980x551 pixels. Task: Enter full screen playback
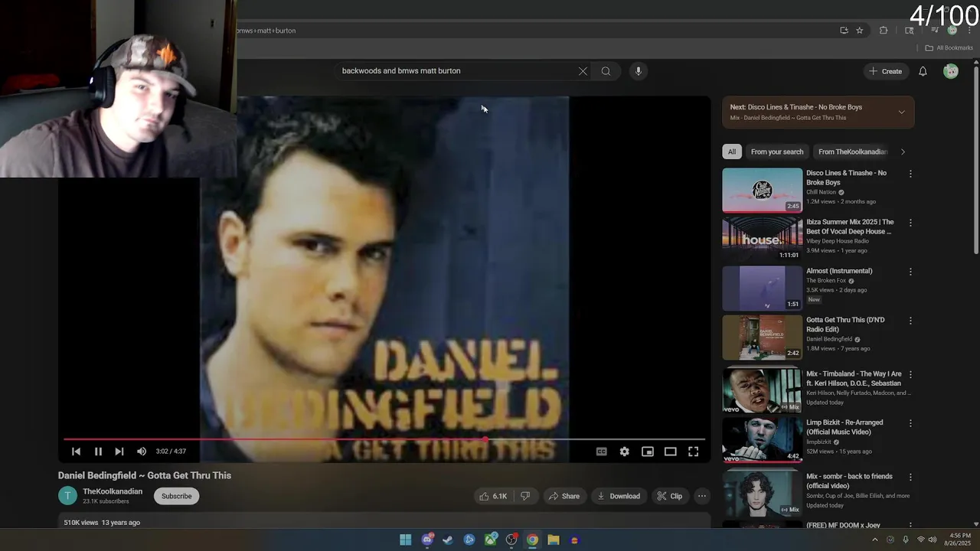694,452
